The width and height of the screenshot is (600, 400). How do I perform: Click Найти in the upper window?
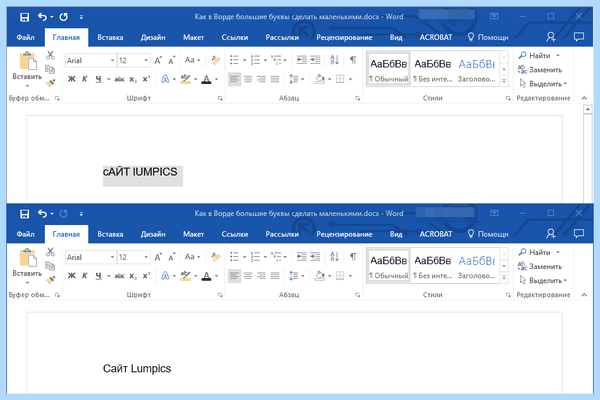coord(535,56)
